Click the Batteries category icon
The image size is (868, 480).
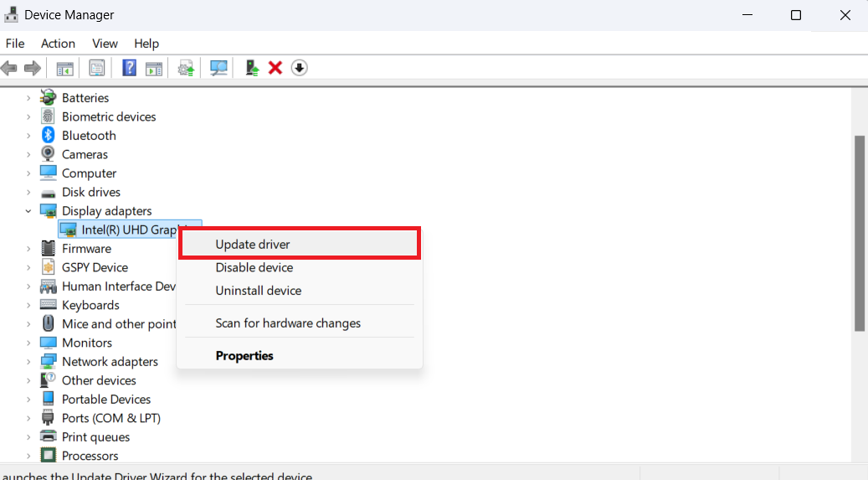point(49,97)
